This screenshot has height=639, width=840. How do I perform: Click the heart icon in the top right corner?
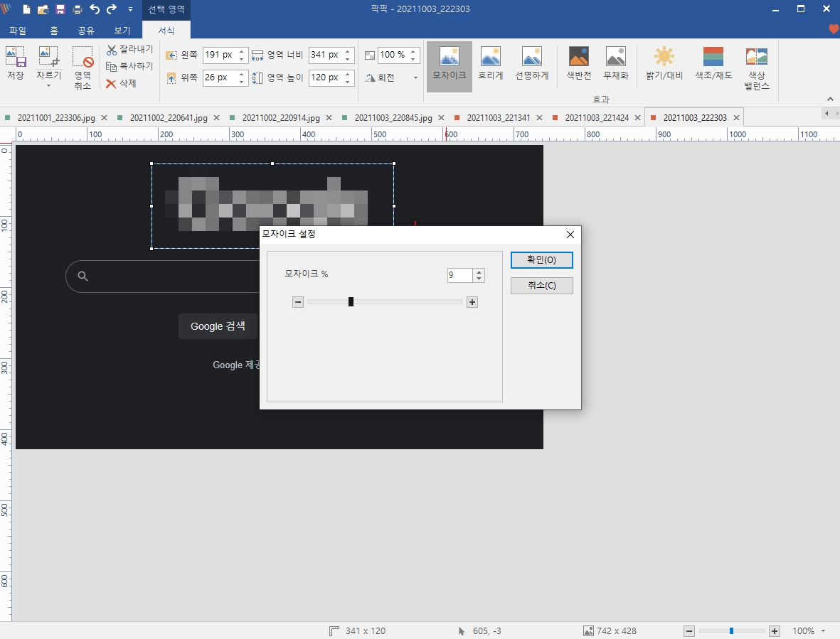point(834,29)
